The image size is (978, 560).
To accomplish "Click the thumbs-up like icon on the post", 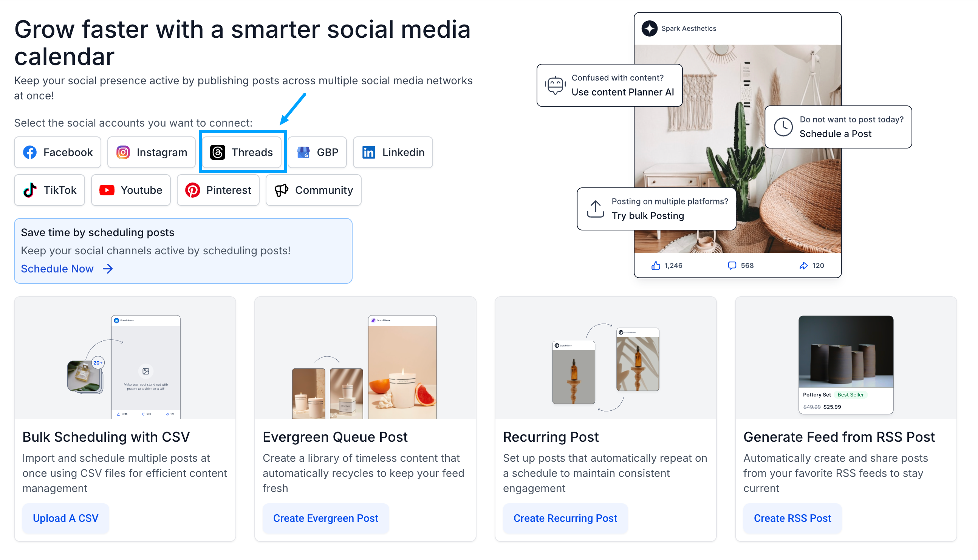I will point(656,265).
